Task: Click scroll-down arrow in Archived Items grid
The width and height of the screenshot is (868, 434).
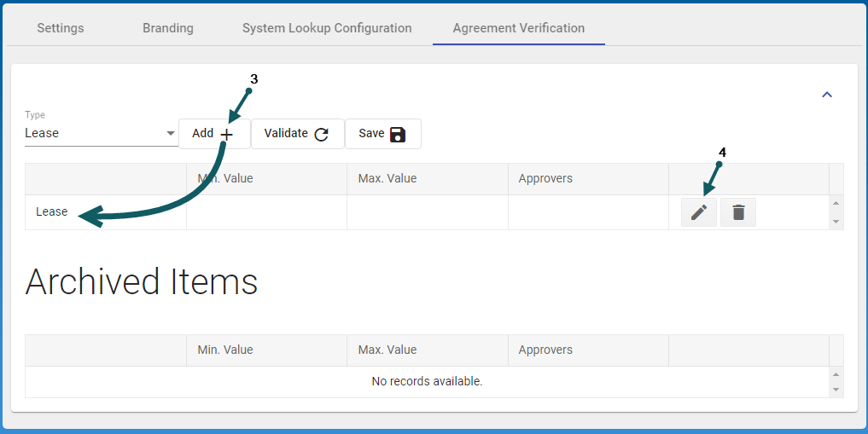Action: 836,390
